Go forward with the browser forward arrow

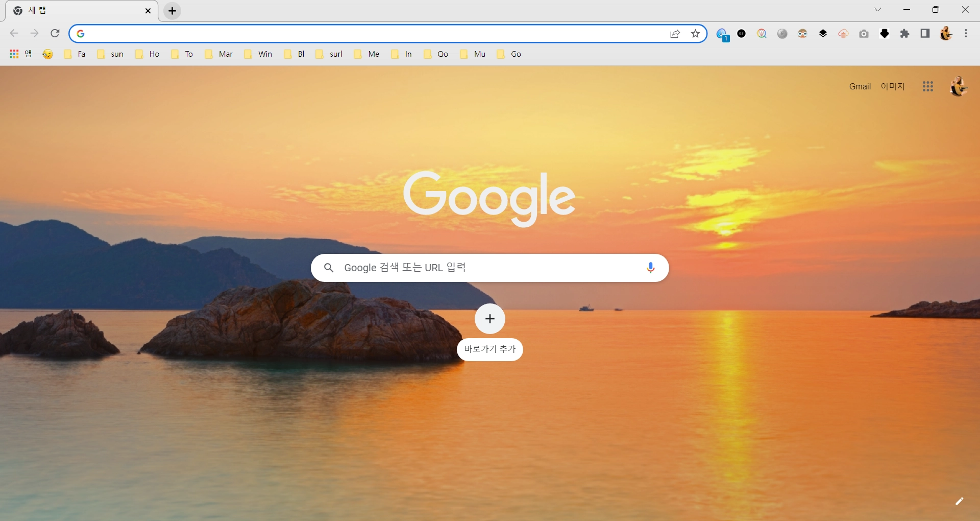(x=34, y=34)
